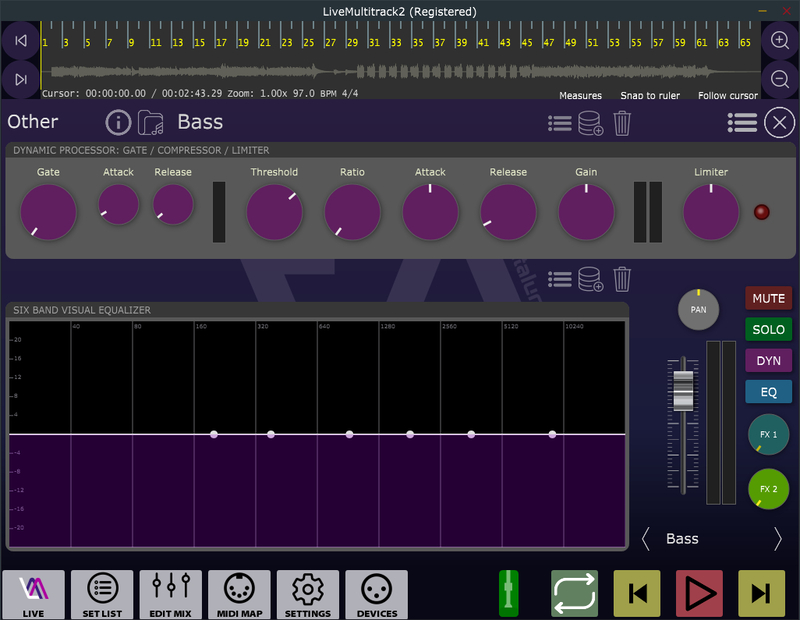Click the compressor Gain knob
Screen dimensions: 800x620
point(586,212)
